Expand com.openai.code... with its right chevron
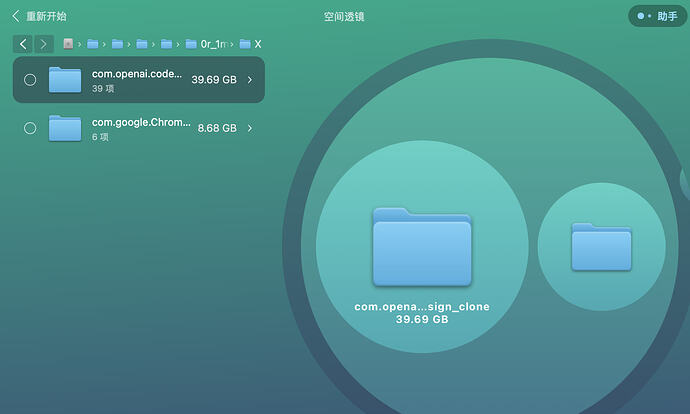The image size is (690, 414). 250,80
